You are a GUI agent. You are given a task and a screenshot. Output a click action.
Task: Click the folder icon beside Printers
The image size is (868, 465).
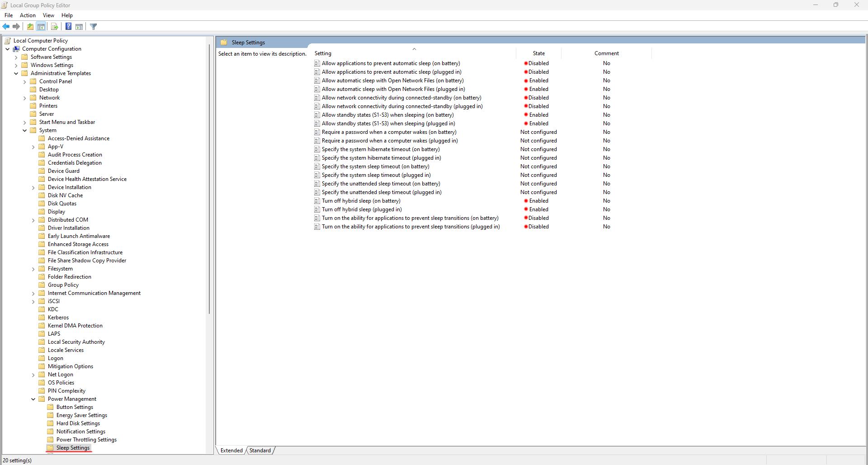(x=33, y=106)
